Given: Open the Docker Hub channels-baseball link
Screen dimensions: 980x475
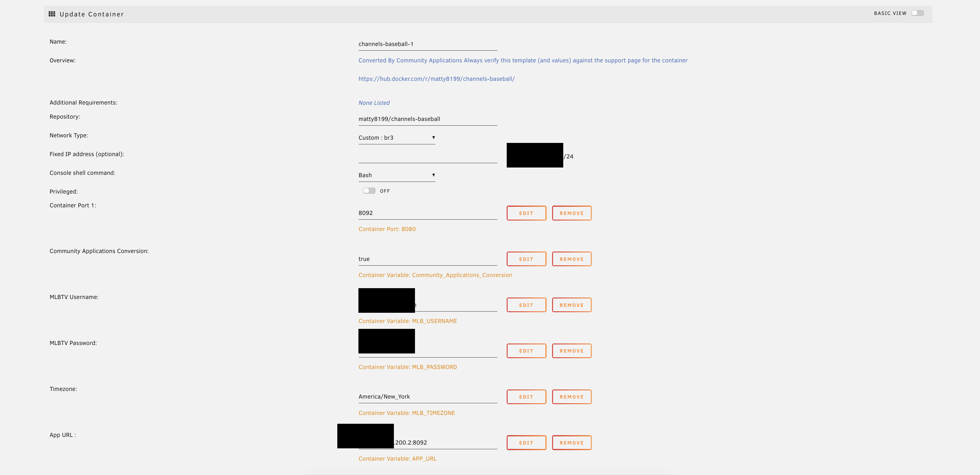Looking at the screenshot, I should 436,79.
